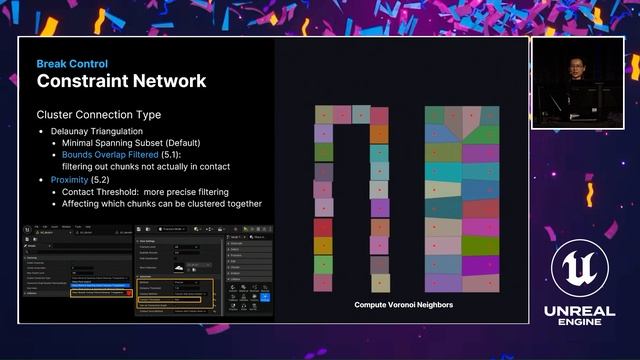Click the Minimal Spanning Subset (Default) bullet

(x=131, y=143)
